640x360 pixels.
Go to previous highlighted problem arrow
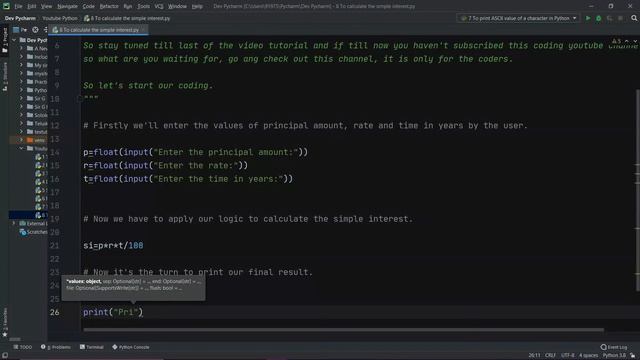[x=627, y=41]
